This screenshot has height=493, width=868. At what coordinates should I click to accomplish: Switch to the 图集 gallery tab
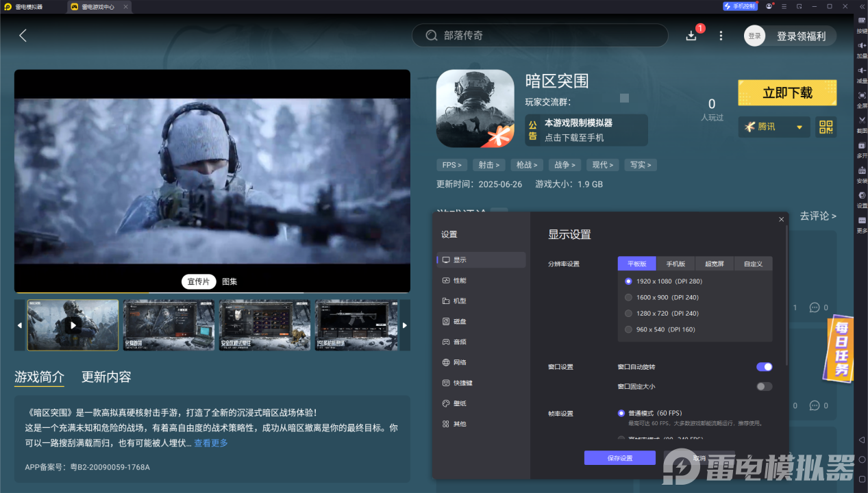228,281
